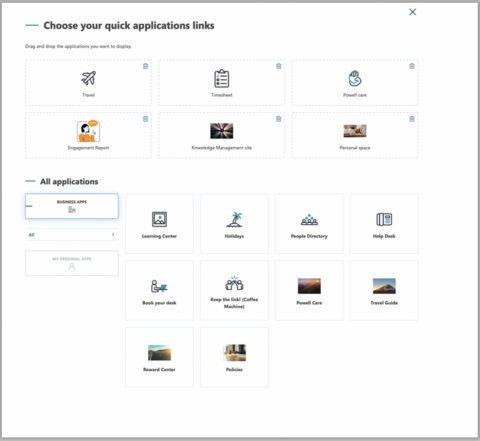
Task: Expand the All category chevron
Action: coord(113,235)
